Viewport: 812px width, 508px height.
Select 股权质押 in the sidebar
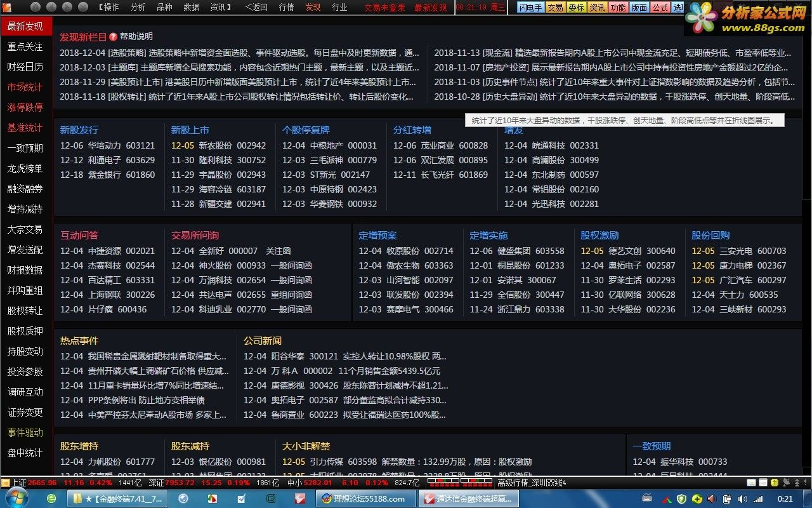click(x=25, y=331)
